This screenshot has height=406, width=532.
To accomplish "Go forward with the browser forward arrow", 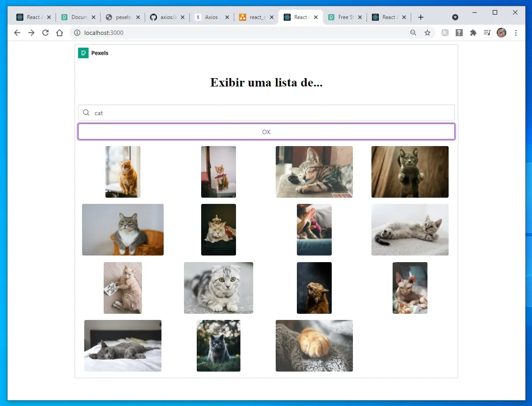I will pos(31,33).
